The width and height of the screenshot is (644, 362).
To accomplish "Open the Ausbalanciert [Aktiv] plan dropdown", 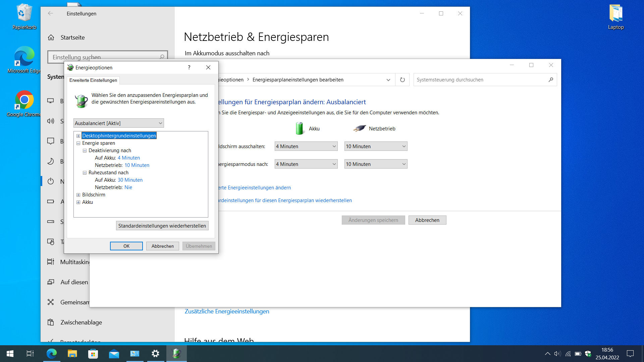I will point(118,123).
